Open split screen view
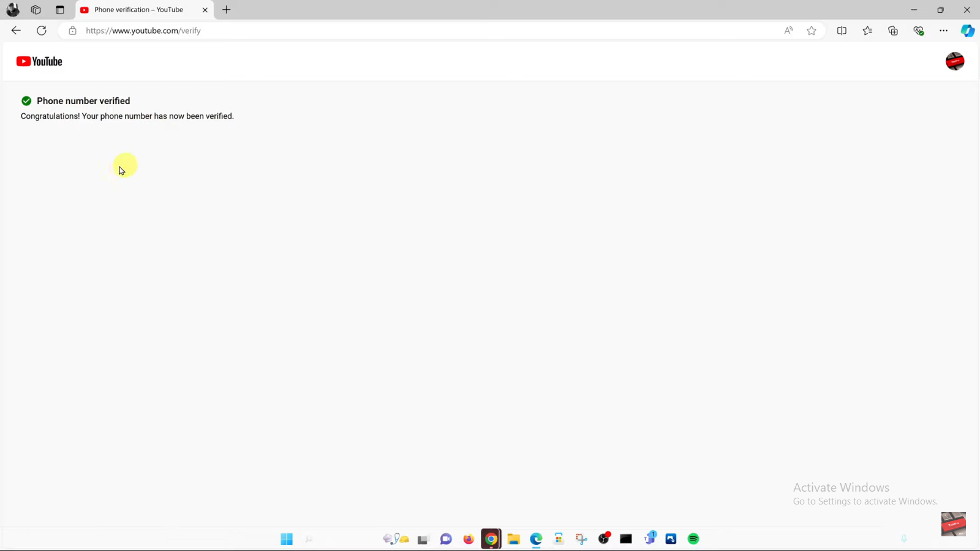 [x=842, y=31]
